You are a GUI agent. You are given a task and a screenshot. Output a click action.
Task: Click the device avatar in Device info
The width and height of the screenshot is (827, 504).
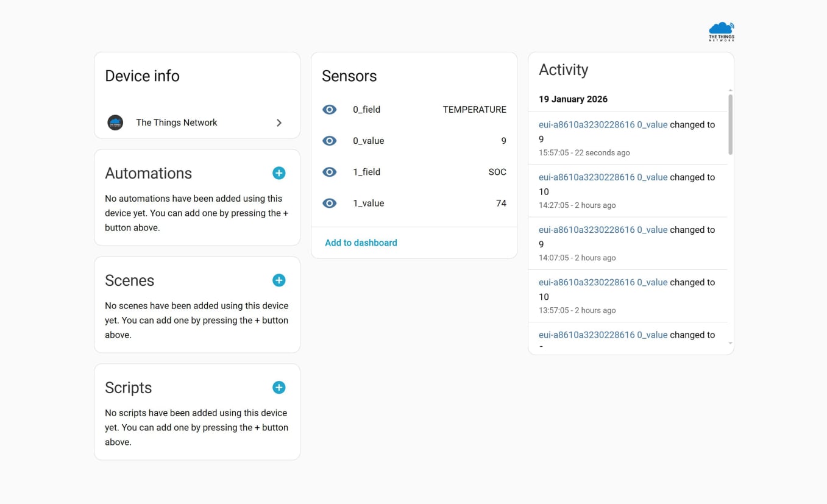click(x=115, y=122)
